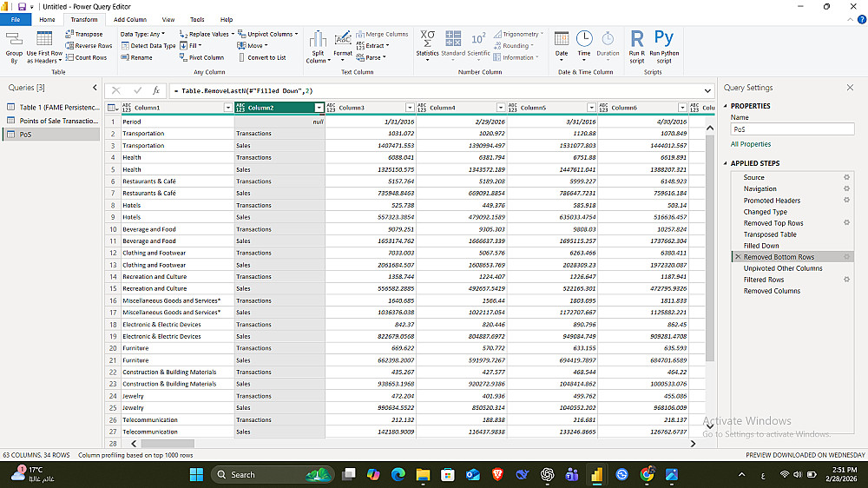868x488 pixels.
Task: Click the Transpose table icon
Action: pos(70,34)
